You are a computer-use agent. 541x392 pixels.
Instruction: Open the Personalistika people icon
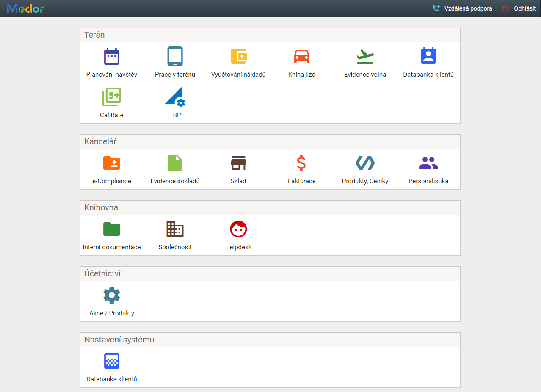pyautogui.click(x=428, y=163)
